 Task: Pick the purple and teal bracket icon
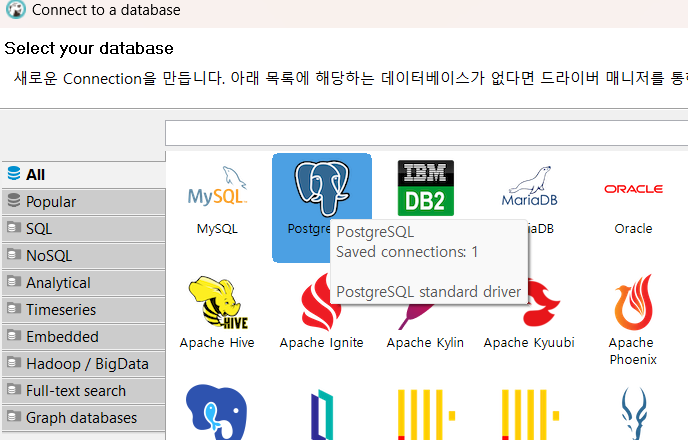pyautogui.click(x=322, y=415)
